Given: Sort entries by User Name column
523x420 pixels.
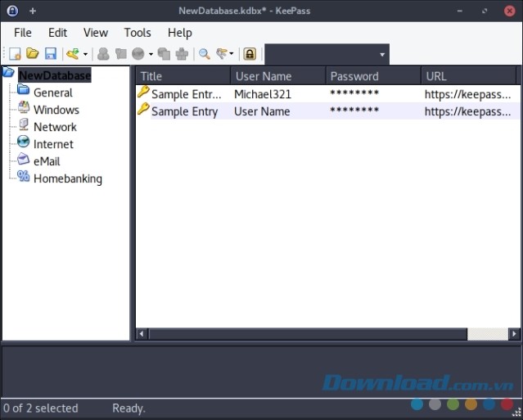Looking at the screenshot, I should 277,76.
